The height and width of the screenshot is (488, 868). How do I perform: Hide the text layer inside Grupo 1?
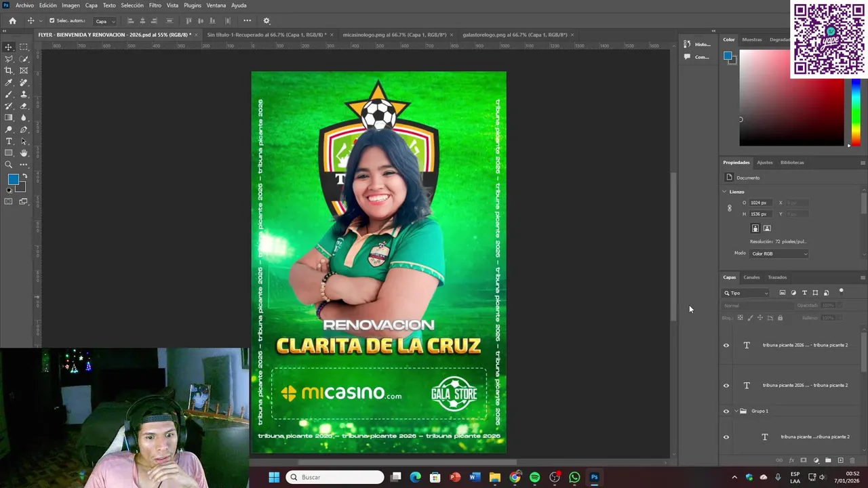726,437
